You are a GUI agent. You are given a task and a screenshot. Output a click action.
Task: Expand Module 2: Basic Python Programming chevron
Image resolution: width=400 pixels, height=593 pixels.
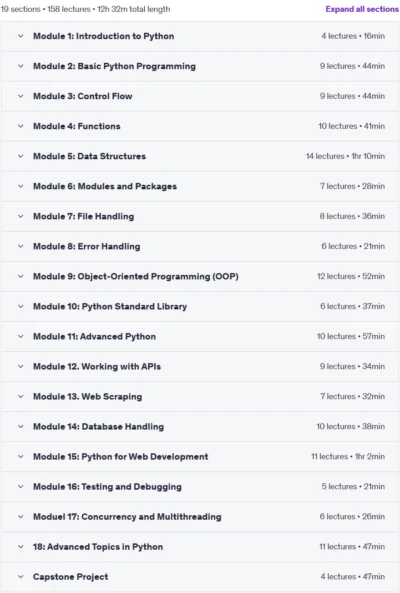(21, 66)
